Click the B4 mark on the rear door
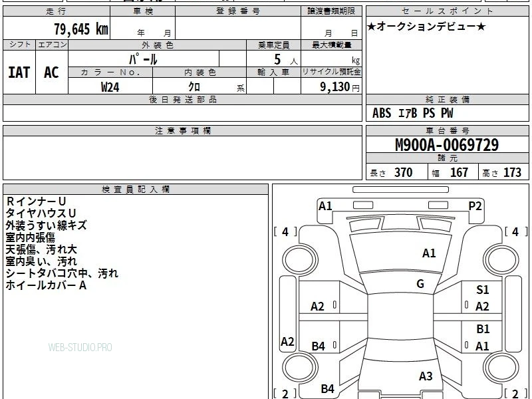Image resolution: width=532 pixels, height=399 pixels. click(x=319, y=346)
